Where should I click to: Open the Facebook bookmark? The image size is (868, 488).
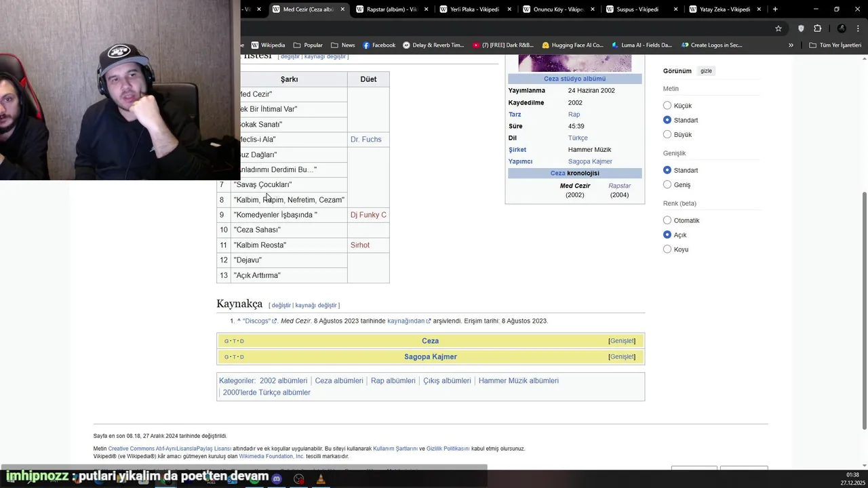379,45
